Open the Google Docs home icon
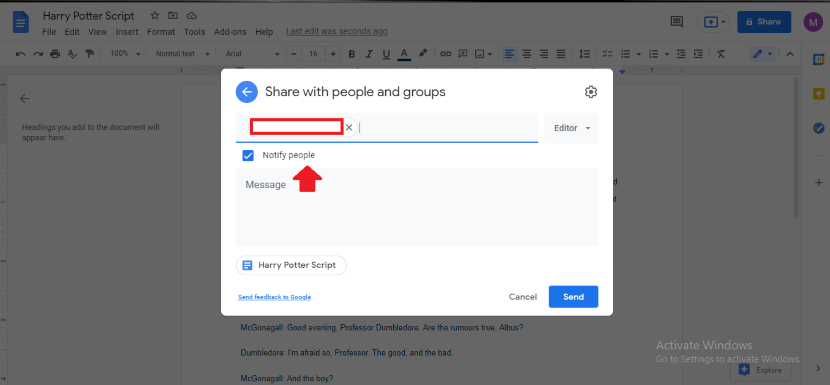Image resolution: width=830 pixels, height=385 pixels. (21, 22)
